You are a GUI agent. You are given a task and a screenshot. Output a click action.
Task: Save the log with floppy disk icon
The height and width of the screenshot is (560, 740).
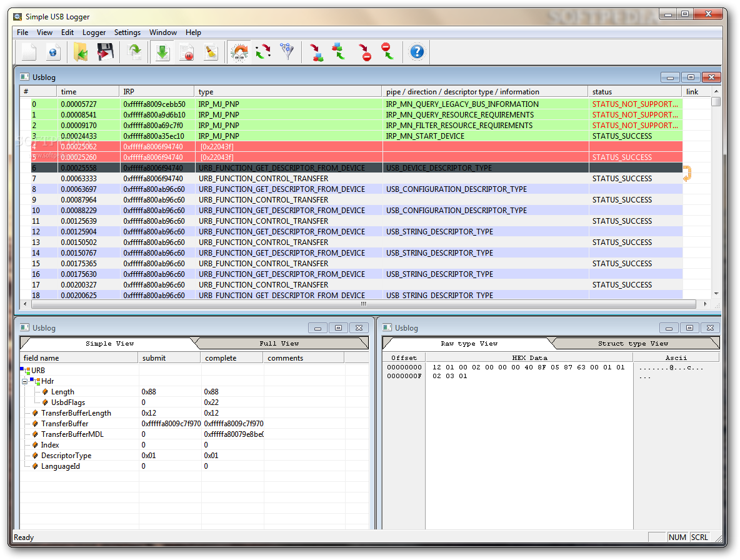pos(105,52)
